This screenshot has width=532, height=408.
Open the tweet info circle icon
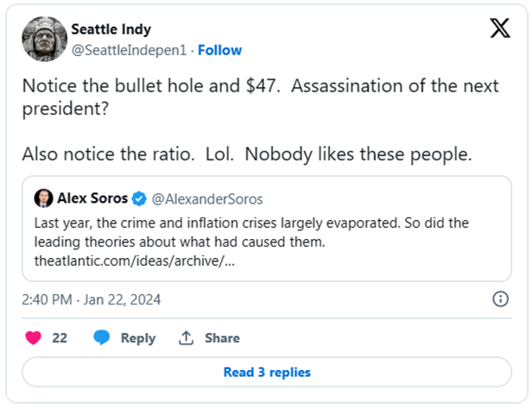click(499, 299)
